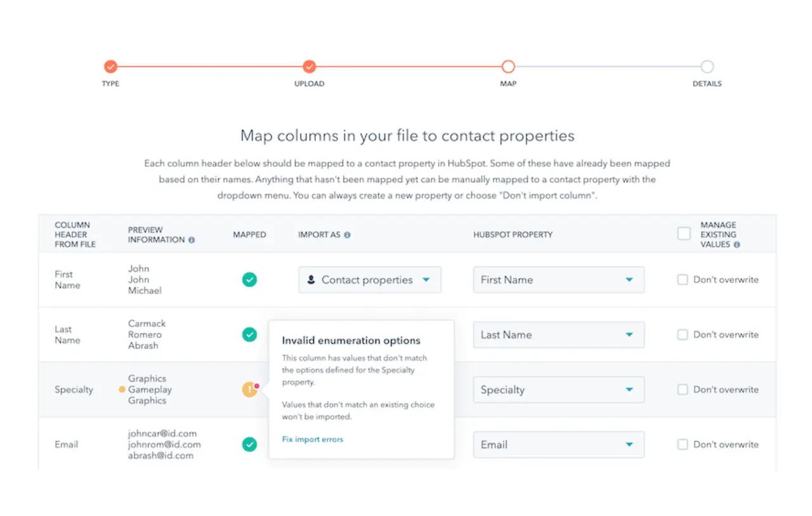This screenshot has width=812, height=516.
Task: Toggle the Manage Existing Values checkbox
Action: pyautogui.click(x=683, y=234)
